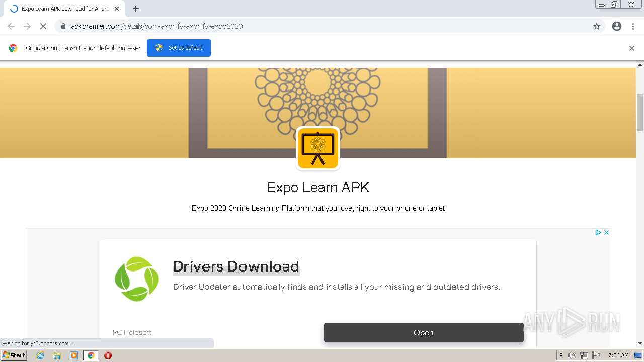Viewport: 644px width, 362px height.
Task: Click the Driver Updater ad description text
Action: pos(337,287)
